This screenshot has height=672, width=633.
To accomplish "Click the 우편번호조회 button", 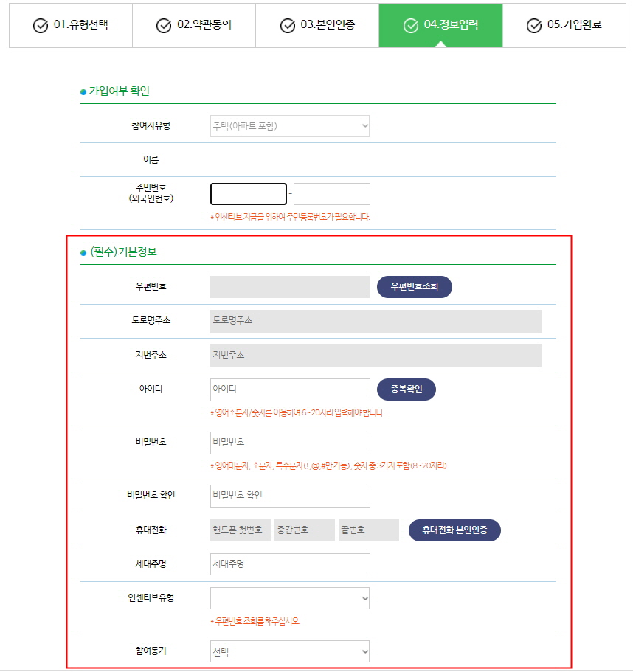I will [414, 288].
